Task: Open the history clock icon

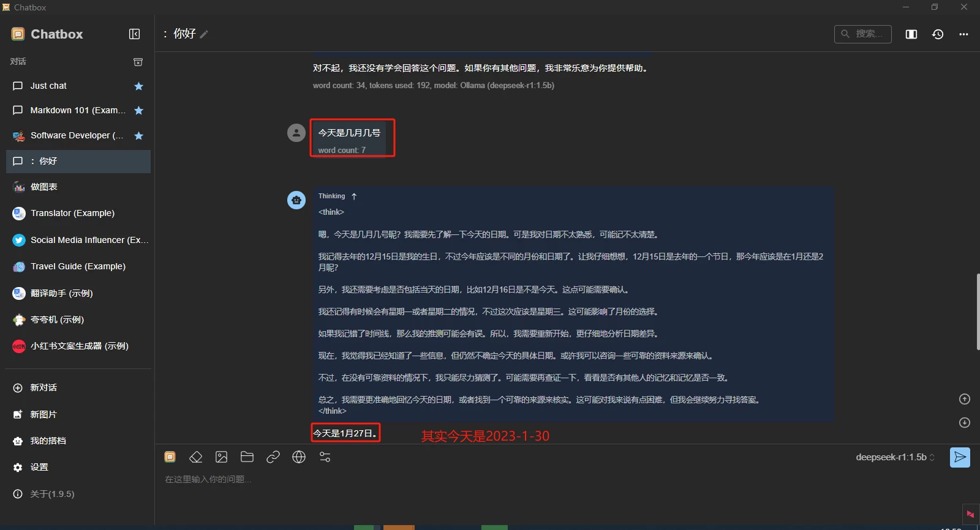Action: pyautogui.click(x=938, y=34)
